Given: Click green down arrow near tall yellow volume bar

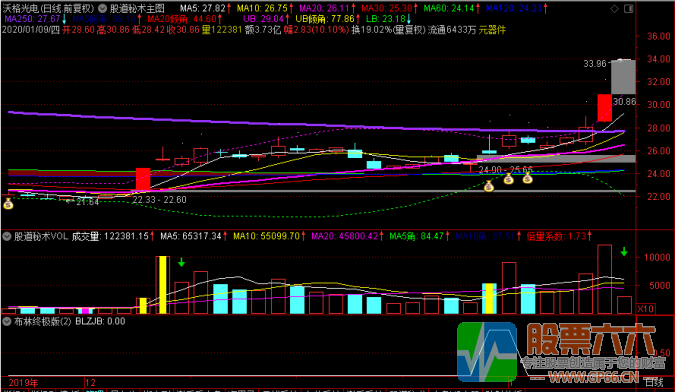Looking at the screenshot, I should click(182, 262).
